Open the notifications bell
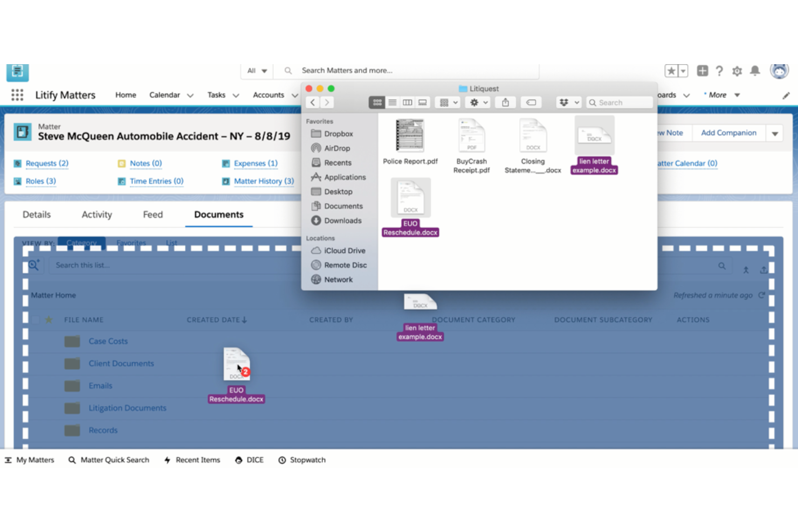Viewport: 798px width, 532px height. click(x=755, y=71)
